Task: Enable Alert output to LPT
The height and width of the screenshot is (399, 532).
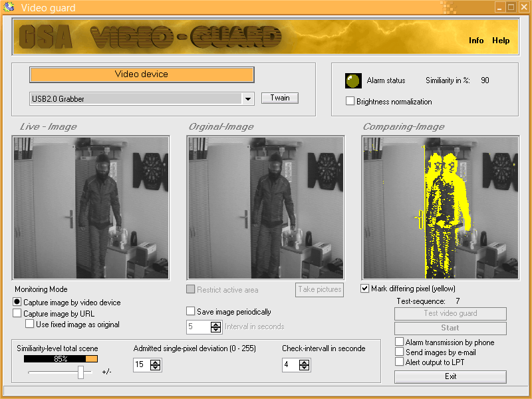Action: pyautogui.click(x=400, y=362)
